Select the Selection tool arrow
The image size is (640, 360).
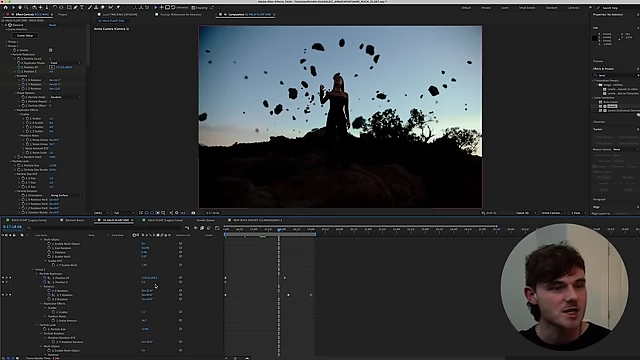[x=13, y=7]
